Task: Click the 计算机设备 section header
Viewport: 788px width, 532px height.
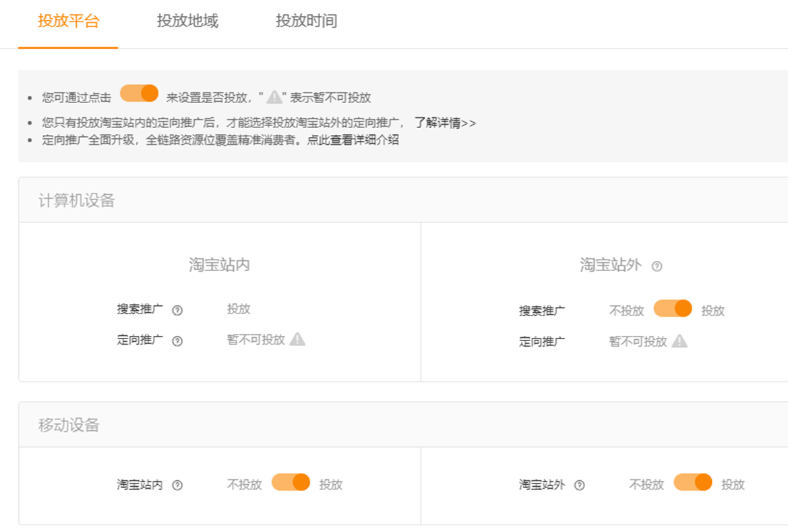Action: tap(77, 200)
